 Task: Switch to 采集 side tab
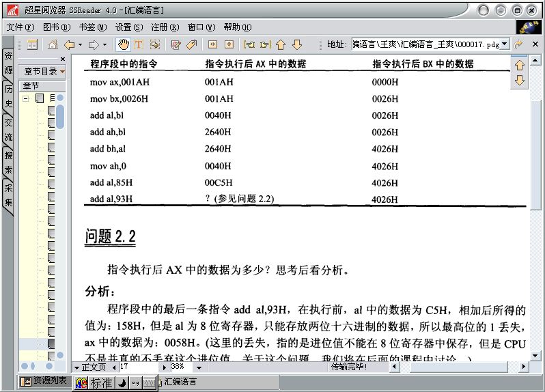[x=8, y=195]
